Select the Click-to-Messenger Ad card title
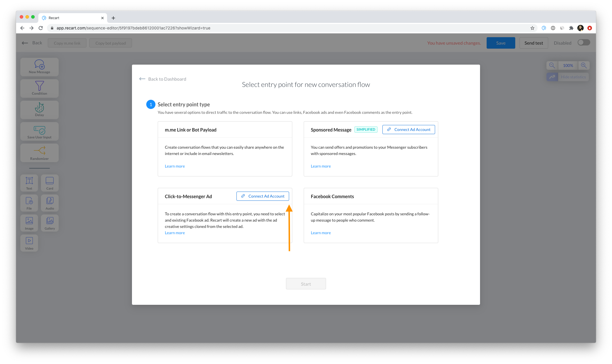Image resolution: width=612 pixels, height=364 pixels. [x=188, y=196]
